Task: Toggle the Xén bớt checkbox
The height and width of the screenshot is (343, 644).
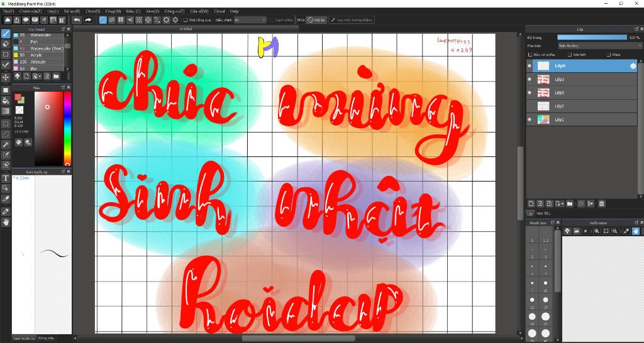Action: 570,55
